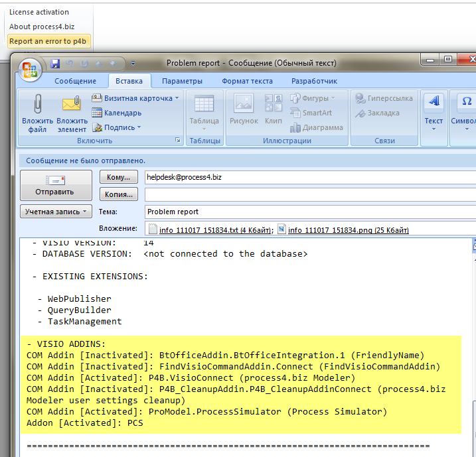Insert a Закладка bookmark
Screen dimensions: 476x457
[x=377, y=113]
